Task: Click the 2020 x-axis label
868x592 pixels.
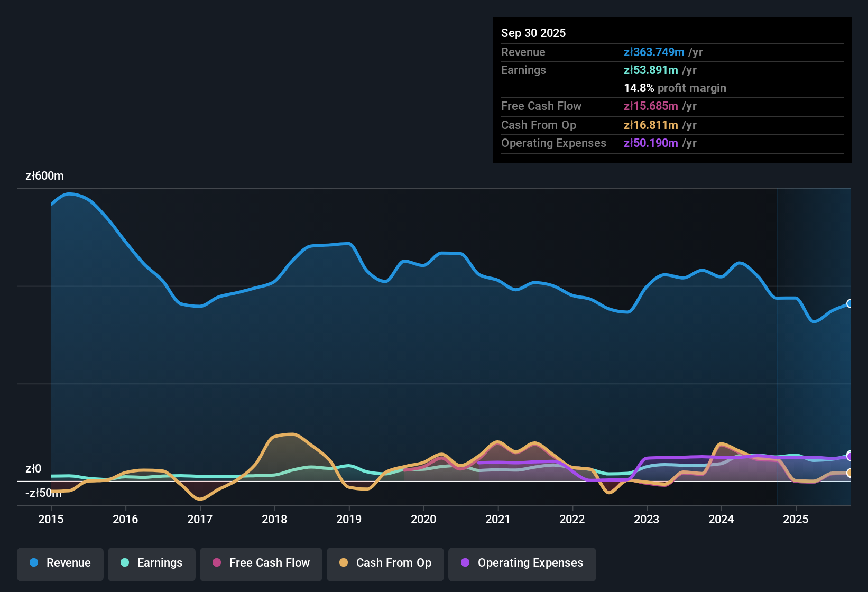Action: coord(423,519)
